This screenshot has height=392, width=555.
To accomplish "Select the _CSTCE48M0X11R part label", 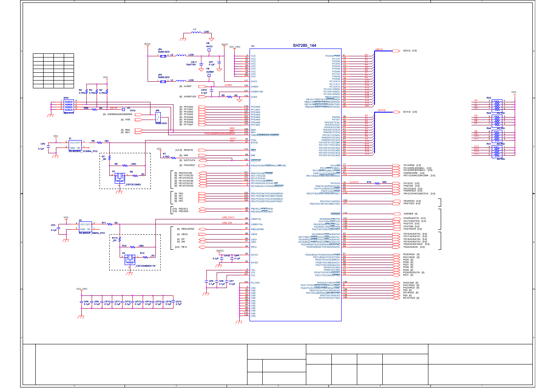I will pyautogui.click(x=146, y=266).
